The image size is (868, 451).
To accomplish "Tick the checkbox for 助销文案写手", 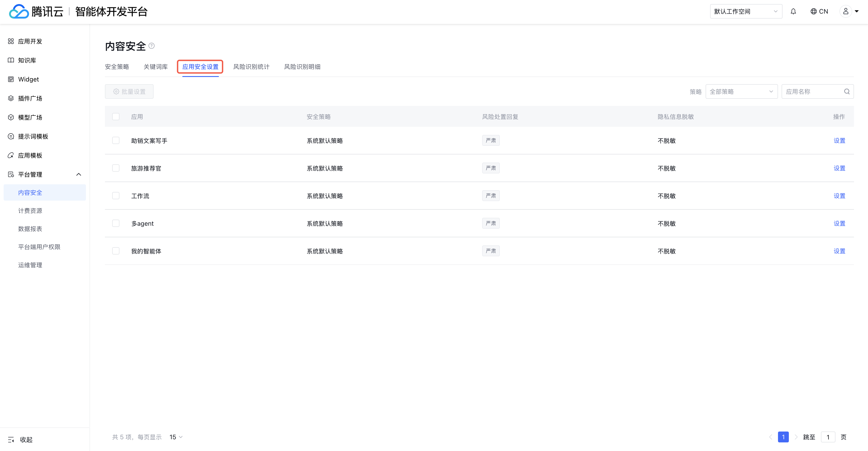I will pyautogui.click(x=116, y=141).
